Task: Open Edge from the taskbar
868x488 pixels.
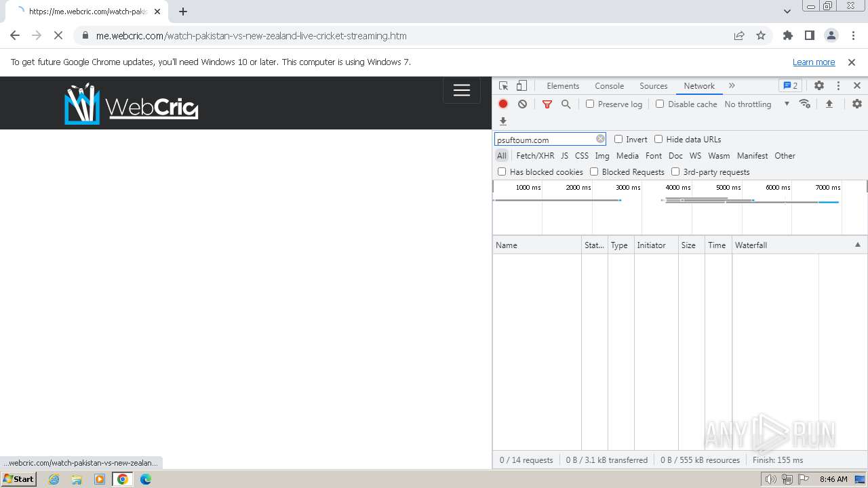Action: [x=146, y=479]
